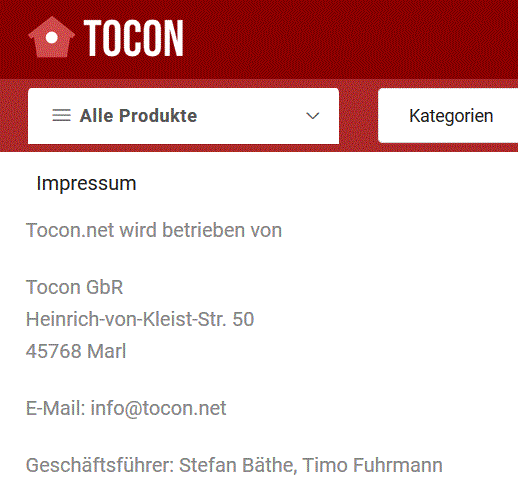Click the 45768 Marl postal line
Viewport: 518px width, 496px height.
[x=76, y=351]
